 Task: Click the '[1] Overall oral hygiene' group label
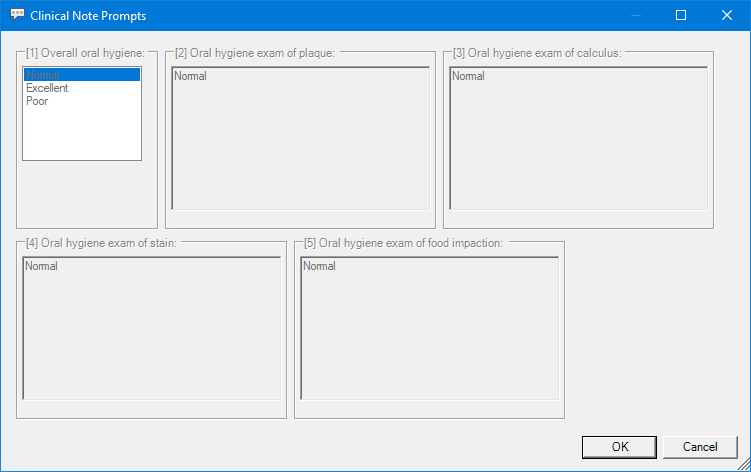pos(85,52)
